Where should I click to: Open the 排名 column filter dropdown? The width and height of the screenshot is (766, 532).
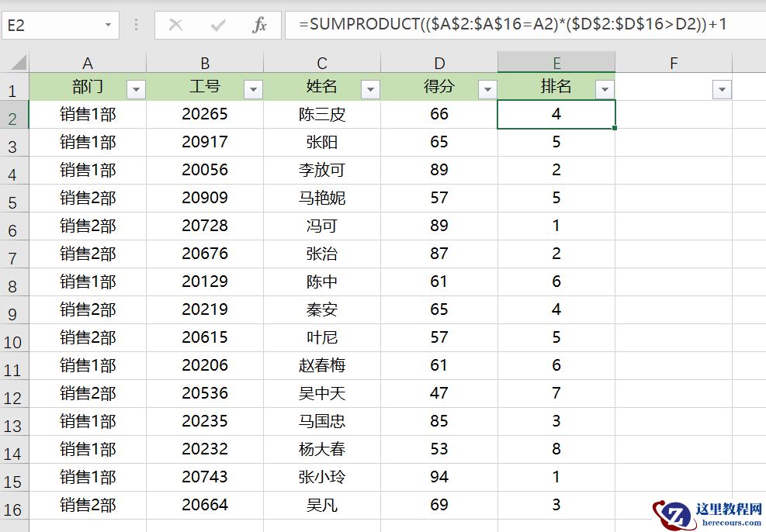pos(605,89)
